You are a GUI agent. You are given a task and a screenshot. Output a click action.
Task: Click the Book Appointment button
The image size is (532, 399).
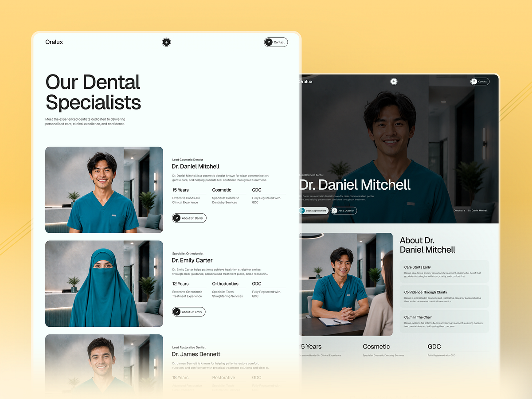coord(314,211)
